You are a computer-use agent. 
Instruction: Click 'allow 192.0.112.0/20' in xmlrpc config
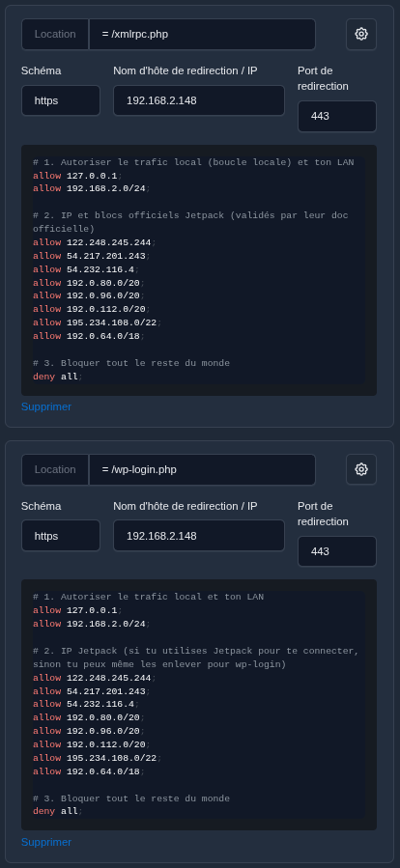point(92,309)
